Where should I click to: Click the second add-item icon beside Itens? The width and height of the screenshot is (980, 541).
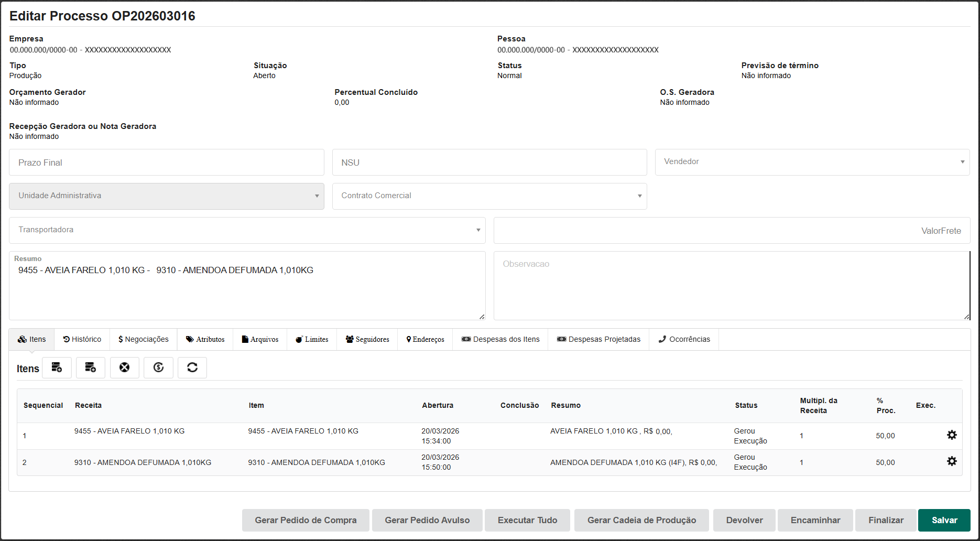point(91,367)
